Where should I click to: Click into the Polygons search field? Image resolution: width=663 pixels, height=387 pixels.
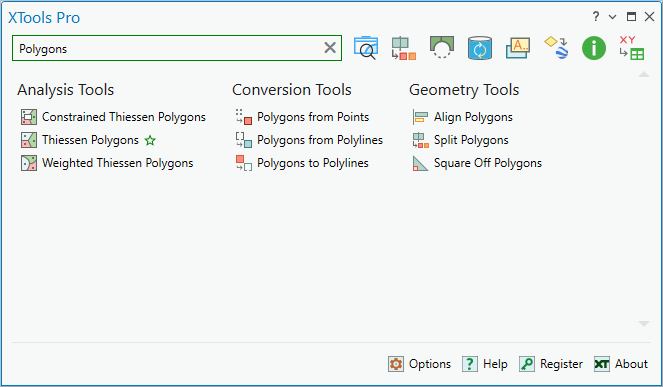pyautogui.click(x=169, y=48)
